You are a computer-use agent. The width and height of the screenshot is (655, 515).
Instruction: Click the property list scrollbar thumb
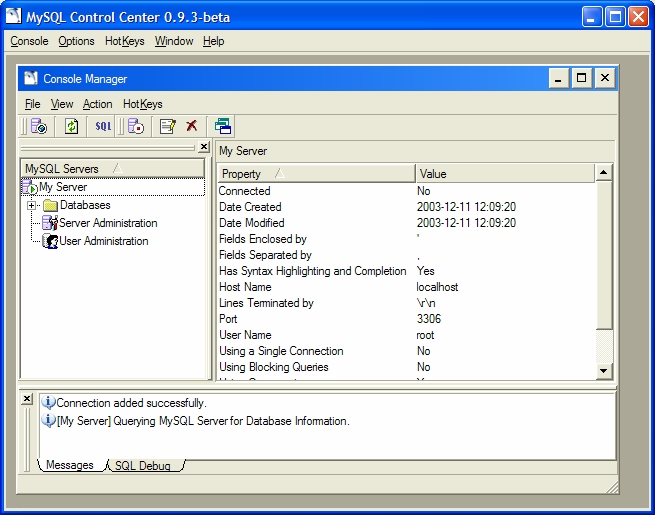click(604, 255)
